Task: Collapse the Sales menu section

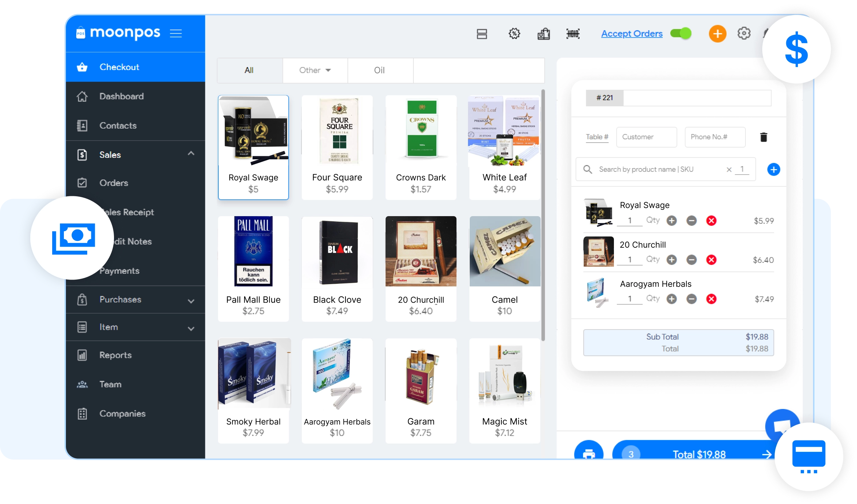Action: pos(191,154)
